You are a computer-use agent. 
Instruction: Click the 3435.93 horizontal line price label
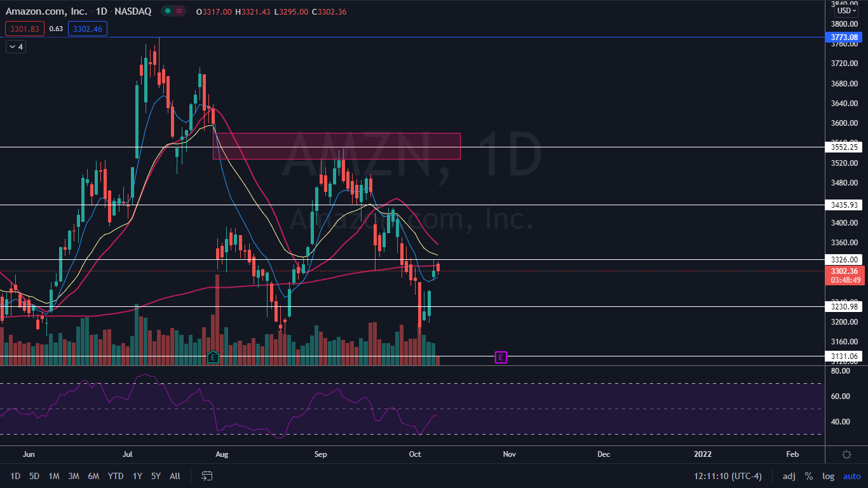pyautogui.click(x=845, y=205)
